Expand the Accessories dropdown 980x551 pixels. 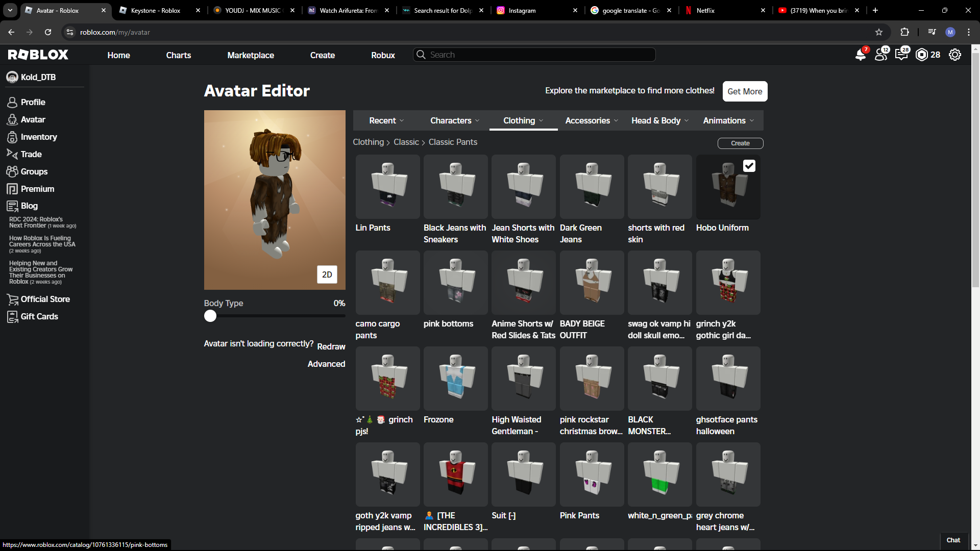coord(592,121)
